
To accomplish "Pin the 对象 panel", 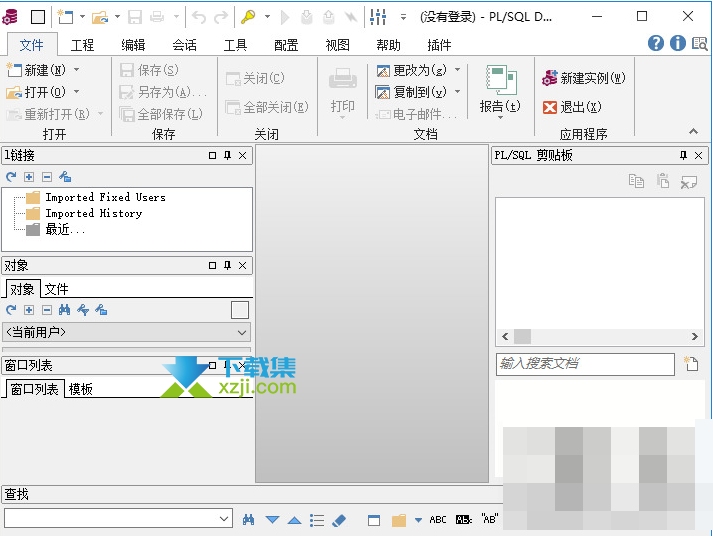I will 227,265.
